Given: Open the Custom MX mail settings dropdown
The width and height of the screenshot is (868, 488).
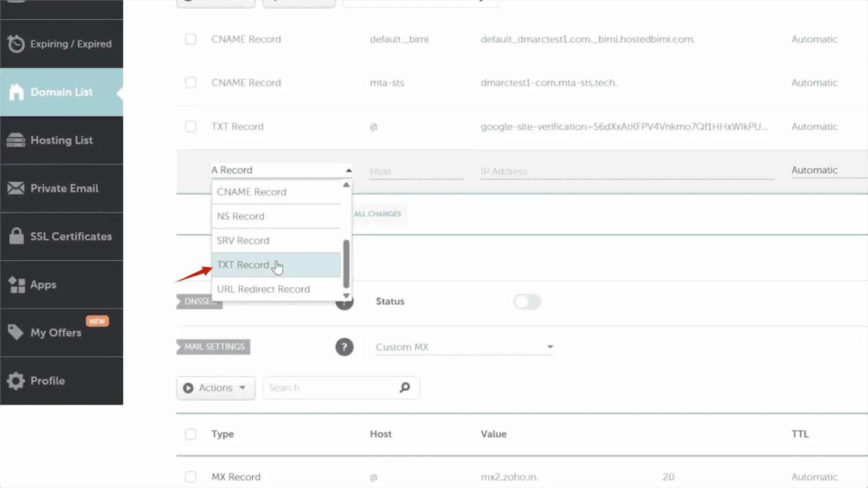Looking at the screenshot, I should (x=465, y=347).
